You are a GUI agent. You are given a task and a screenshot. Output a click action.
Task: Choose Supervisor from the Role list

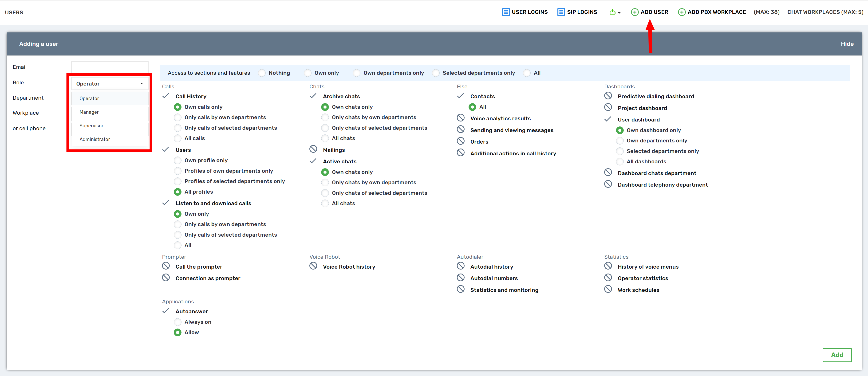(x=91, y=126)
